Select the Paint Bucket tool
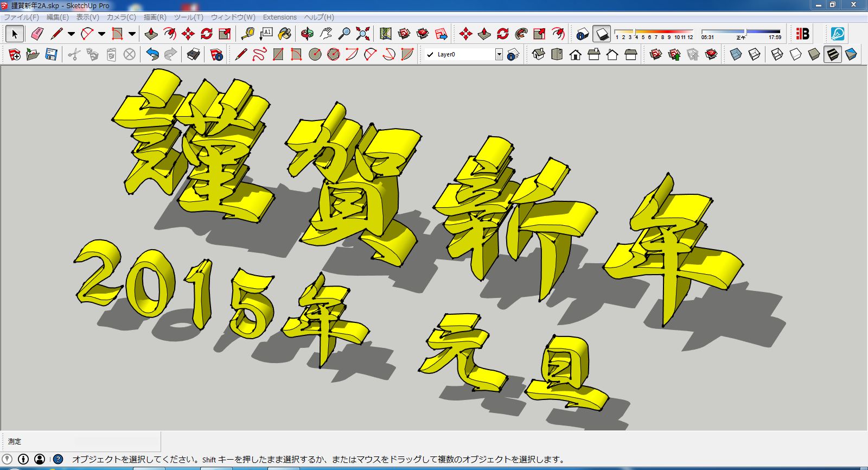 coord(285,34)
